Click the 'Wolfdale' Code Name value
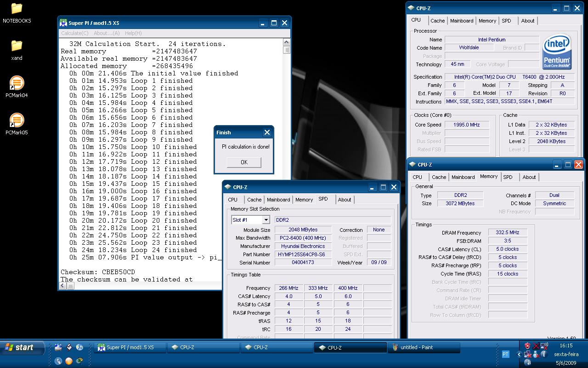 pyautogui.click(x=469, y=47)
